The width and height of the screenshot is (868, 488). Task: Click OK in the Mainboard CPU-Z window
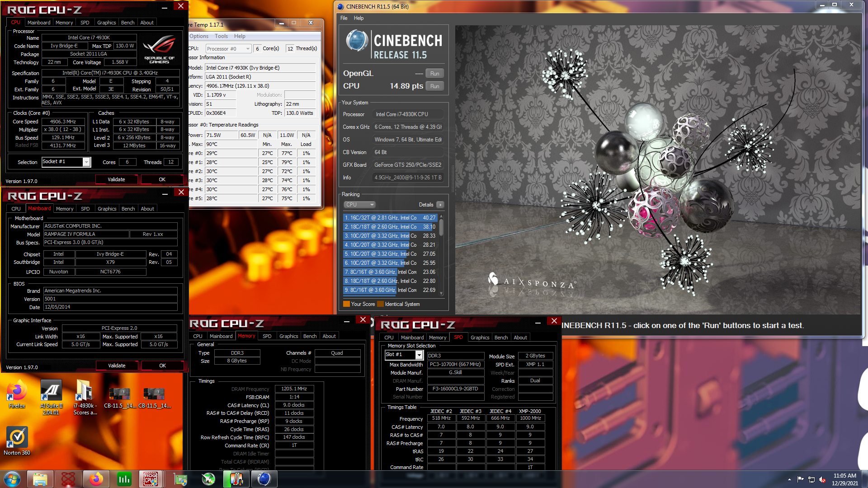coord(162,366)
